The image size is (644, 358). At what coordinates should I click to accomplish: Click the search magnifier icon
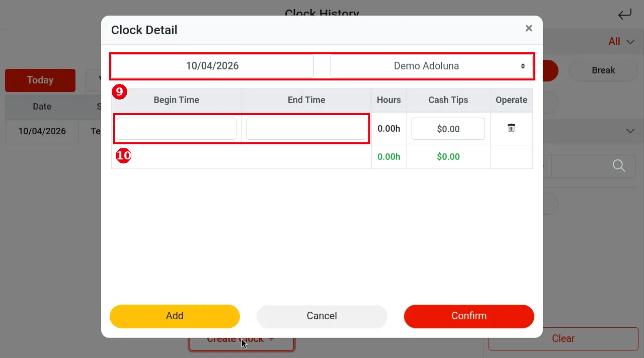coord(619,165)
